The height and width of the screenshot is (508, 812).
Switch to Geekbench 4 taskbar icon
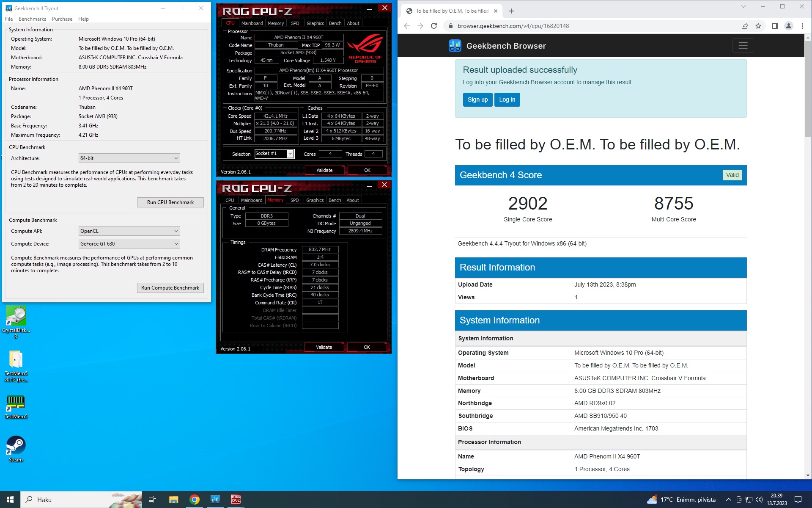(215, 500)
